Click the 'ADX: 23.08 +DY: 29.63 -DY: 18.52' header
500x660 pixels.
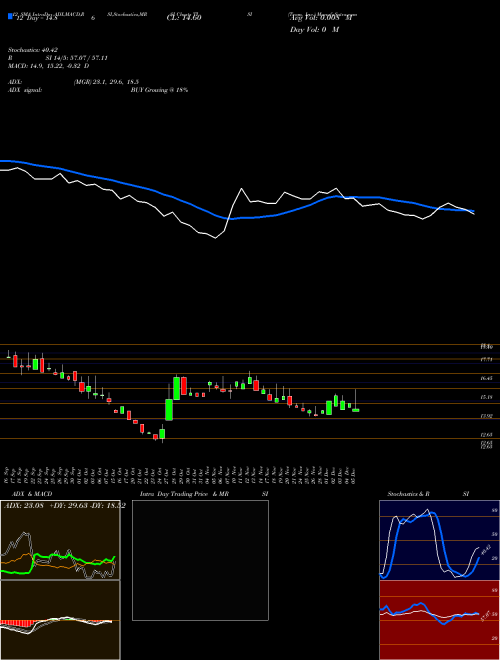pyautogui.click(x=64, y=505)
